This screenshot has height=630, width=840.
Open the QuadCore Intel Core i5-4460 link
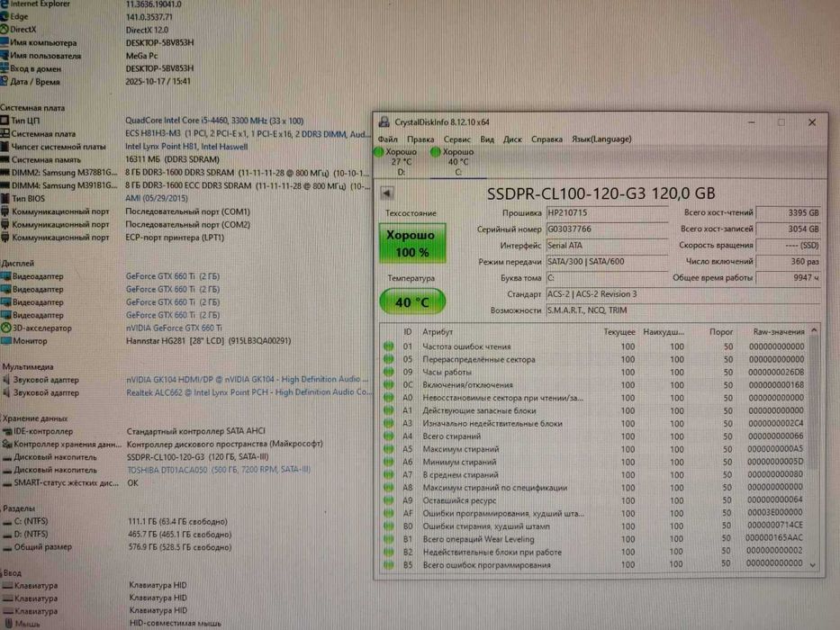[214, 121]
